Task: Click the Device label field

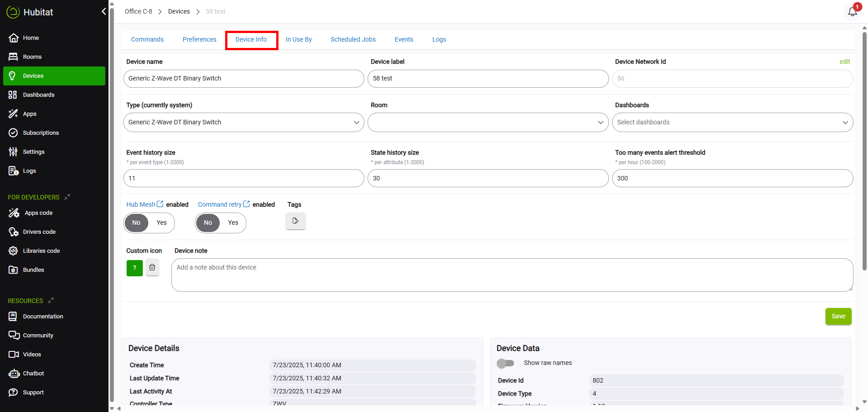Action: tap(488, 79)
